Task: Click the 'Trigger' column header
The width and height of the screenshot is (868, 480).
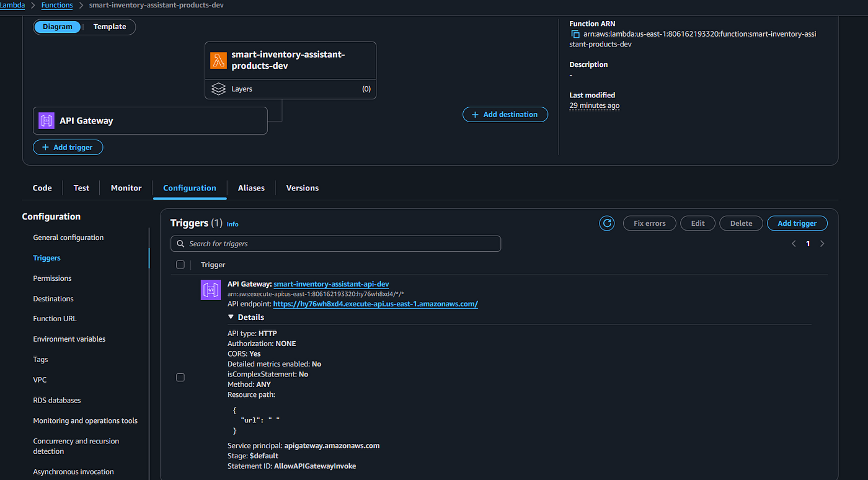Action: pyautogui.click(x=213, y=265)
